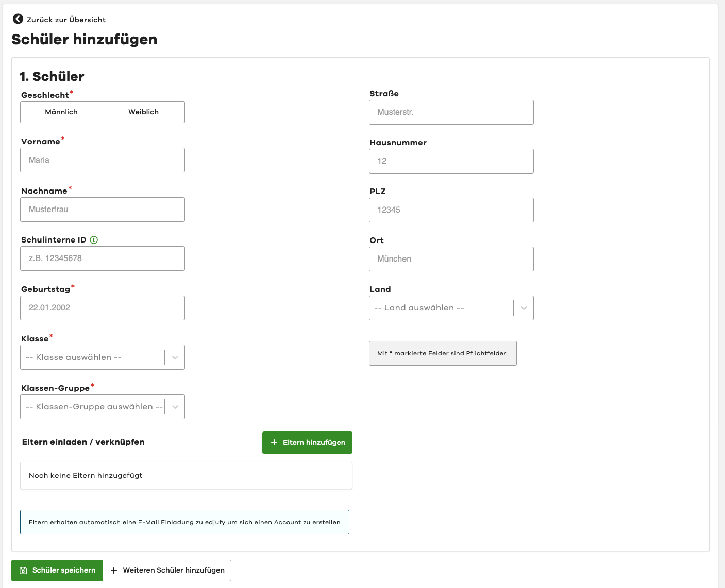725x588 pixels.
Task: Select Männlich gender option
Action: [x=61, y=112]
